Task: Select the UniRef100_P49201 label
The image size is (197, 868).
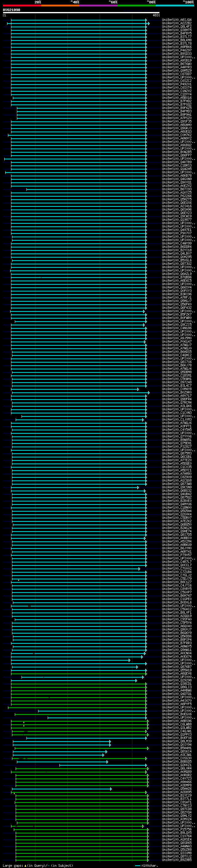Action: tap(177, 84)
